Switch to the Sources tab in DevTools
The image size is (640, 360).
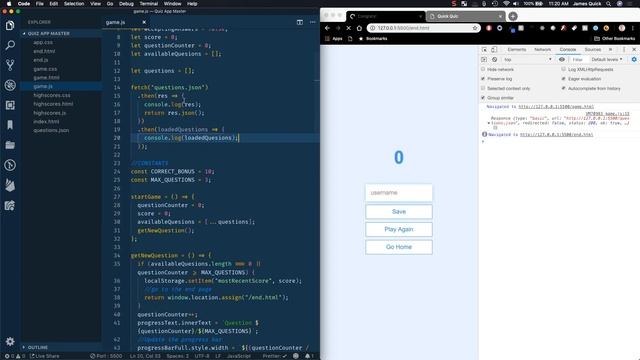click(593, 49)
